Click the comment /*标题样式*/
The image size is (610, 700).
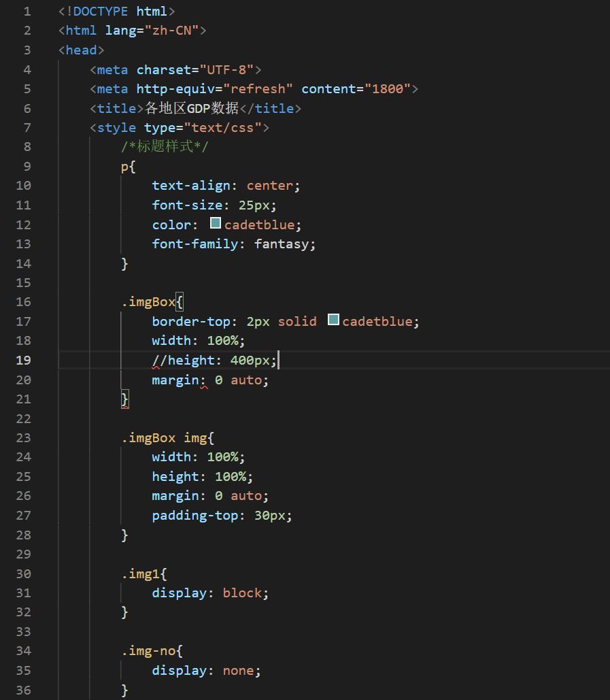(x=165, y=146)
